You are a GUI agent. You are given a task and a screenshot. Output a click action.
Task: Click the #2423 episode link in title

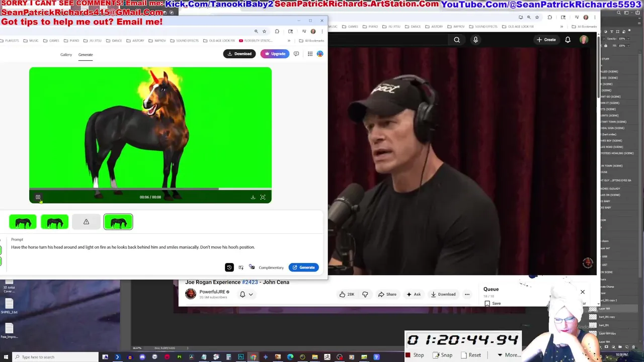point(251,282)
